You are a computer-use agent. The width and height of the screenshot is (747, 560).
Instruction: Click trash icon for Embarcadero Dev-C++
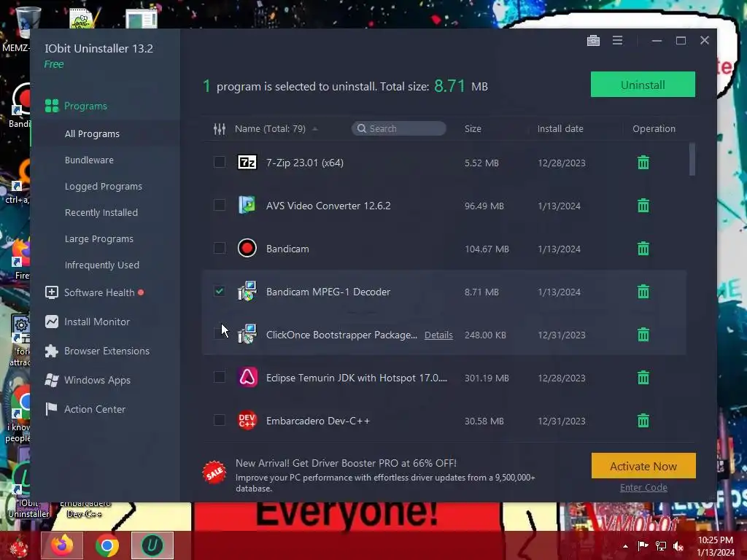click(643, 421)
